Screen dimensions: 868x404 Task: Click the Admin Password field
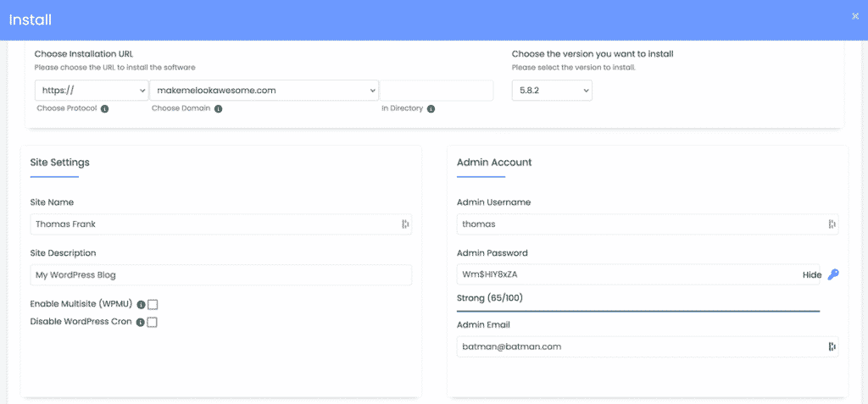[638, 275]
